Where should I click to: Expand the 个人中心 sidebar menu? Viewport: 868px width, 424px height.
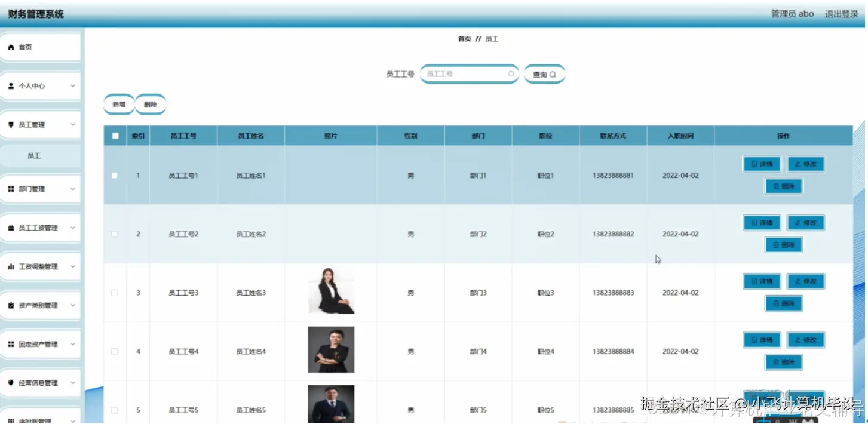(73, 86)
